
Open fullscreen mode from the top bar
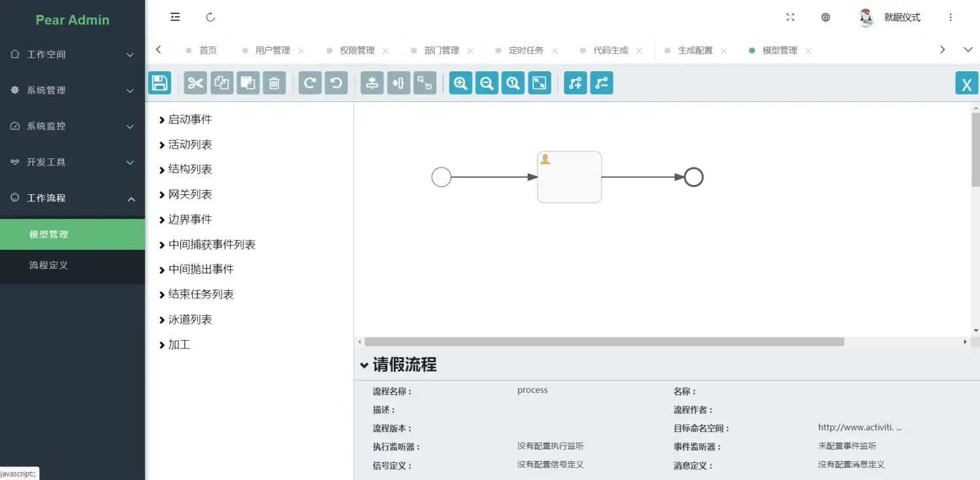[791, 18]
